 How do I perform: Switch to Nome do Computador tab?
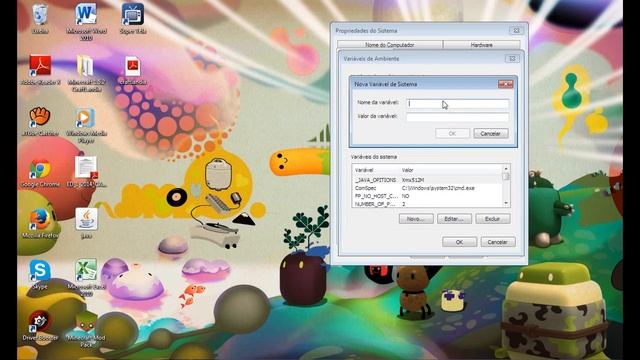click(390, 45)
